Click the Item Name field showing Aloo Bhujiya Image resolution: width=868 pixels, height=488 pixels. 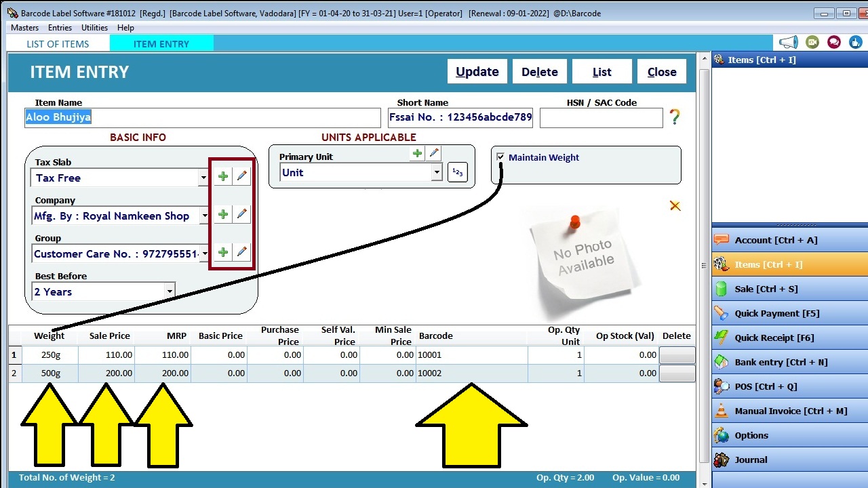pyautogui.click(x=202, y=117)
